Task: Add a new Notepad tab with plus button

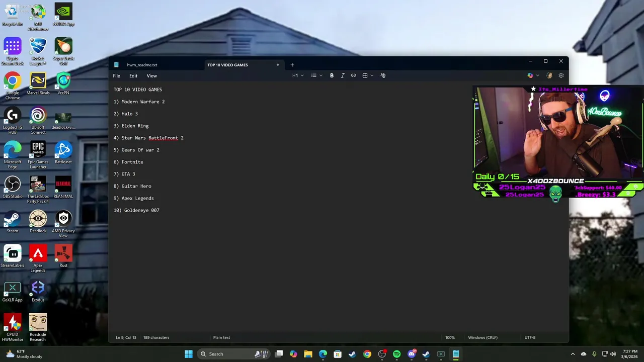Action: 292,65
